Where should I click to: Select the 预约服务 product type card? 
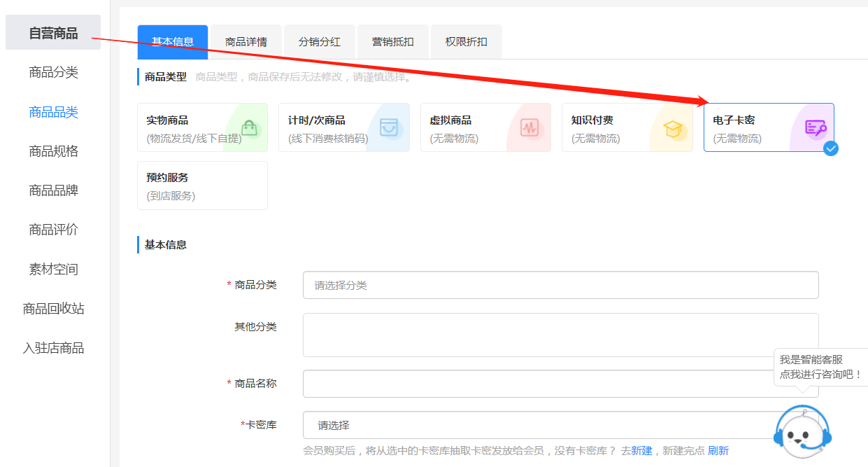[202, 185]
